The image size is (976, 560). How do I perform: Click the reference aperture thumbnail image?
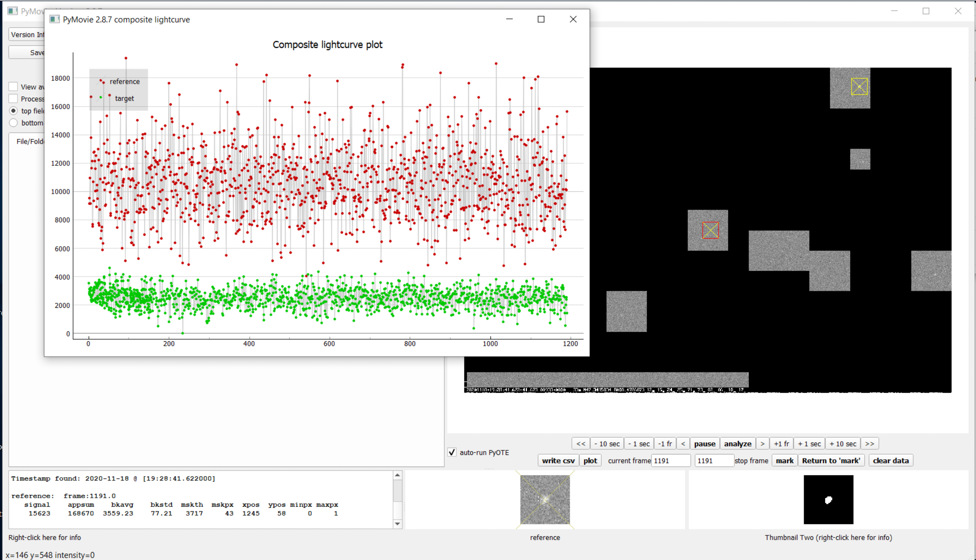click(545, 499)
